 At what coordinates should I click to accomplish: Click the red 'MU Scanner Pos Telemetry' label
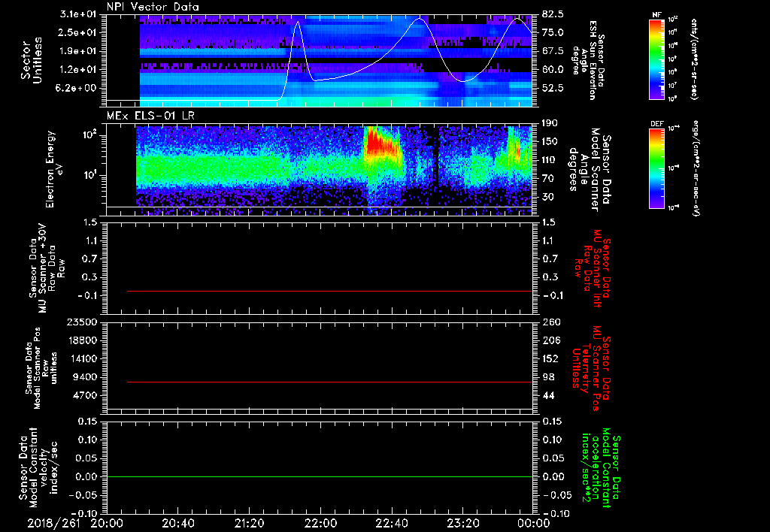591,368
